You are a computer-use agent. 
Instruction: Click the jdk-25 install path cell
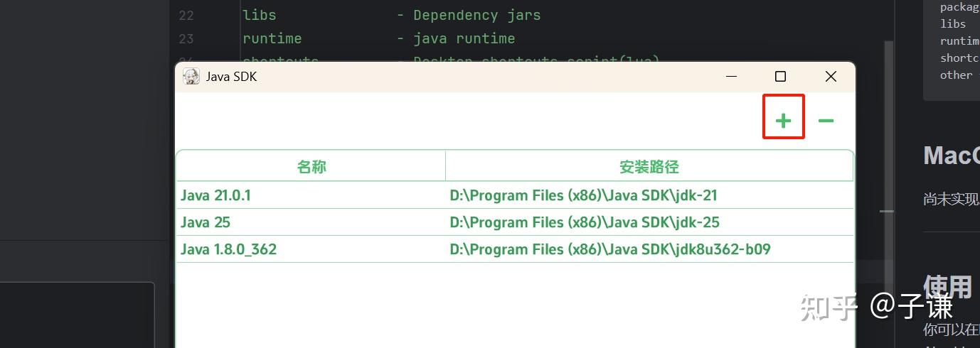point(649,222)
